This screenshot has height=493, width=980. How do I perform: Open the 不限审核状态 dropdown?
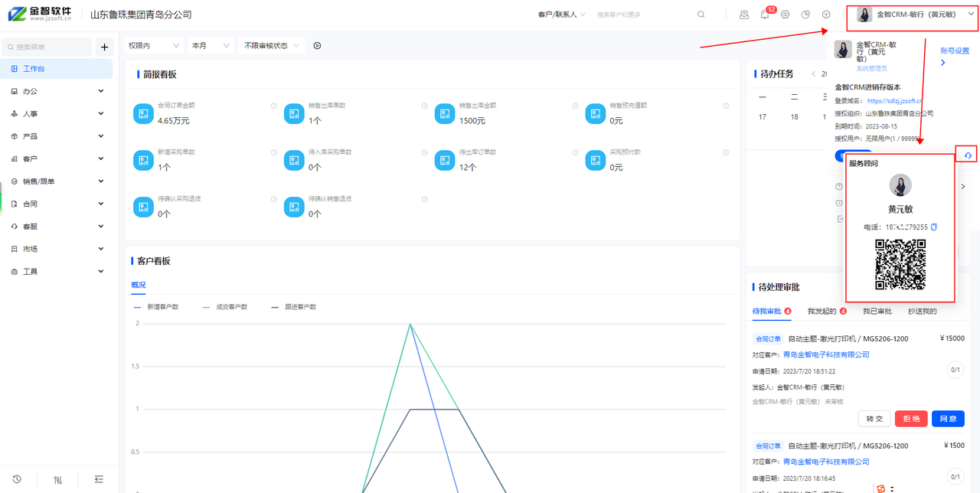pyautogui.click(x=271, y=46)
